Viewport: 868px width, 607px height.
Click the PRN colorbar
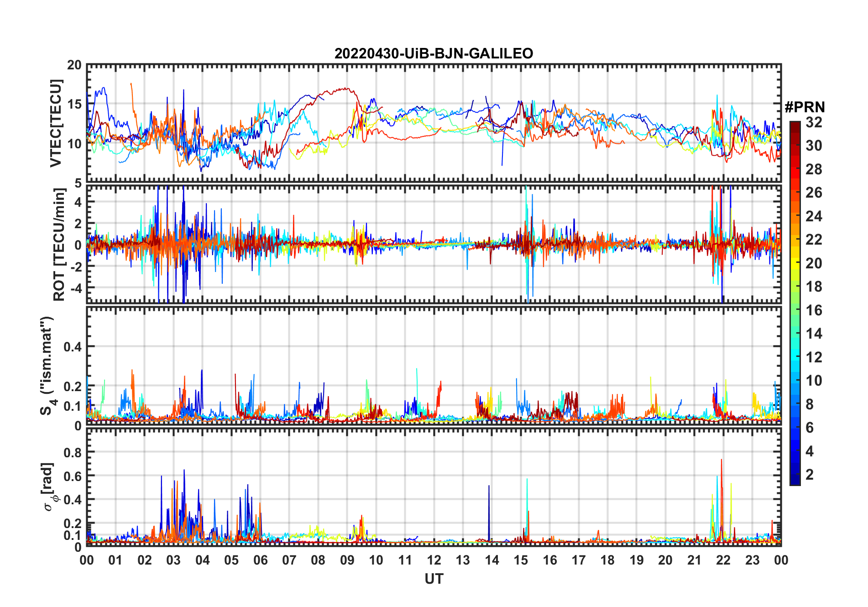(x=795, y=303)
